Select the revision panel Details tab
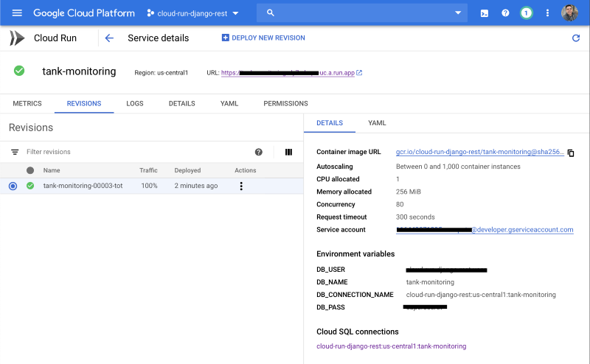This screenshot has height=364, width=590. point(330,123)
